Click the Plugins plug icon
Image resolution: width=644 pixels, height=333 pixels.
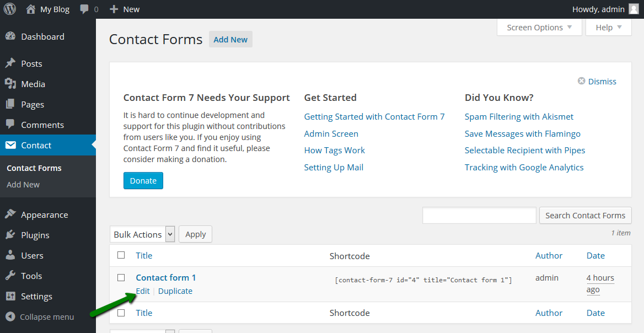coord(10,234)
